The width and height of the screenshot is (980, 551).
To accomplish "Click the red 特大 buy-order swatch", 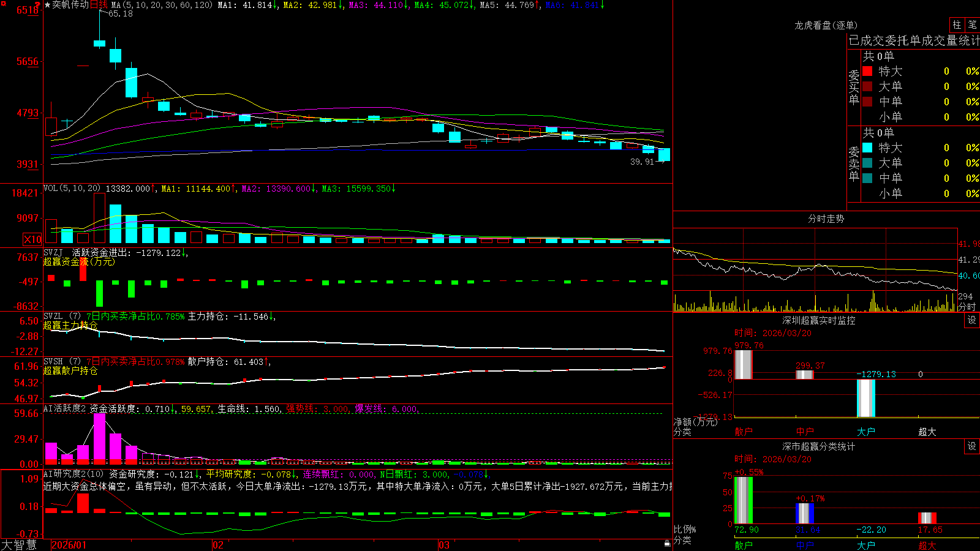I will 867,71.
